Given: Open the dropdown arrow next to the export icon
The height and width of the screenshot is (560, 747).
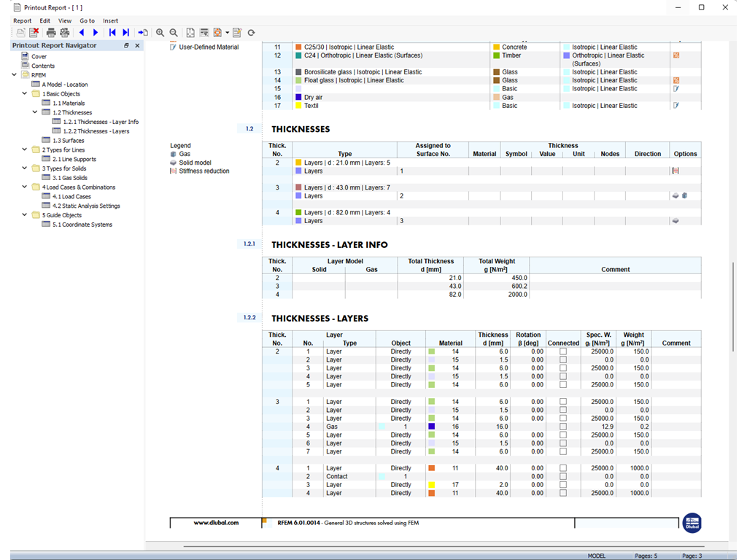Looking at the screenshot, I should coord(227,33).
